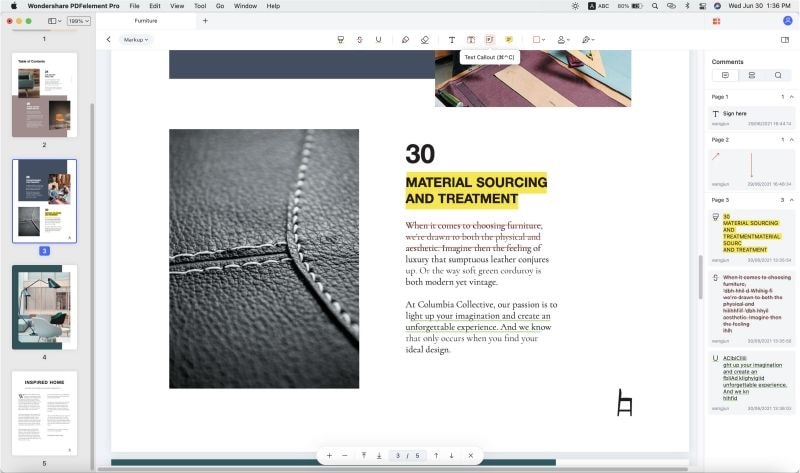Close the floating navigation bar
800x473 pixels.
point(470,456)
